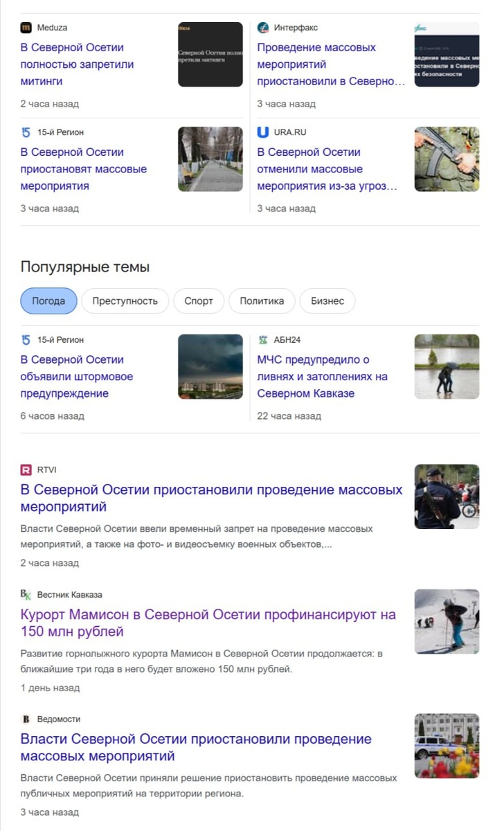Switch to the Политика topic chip
The width and height of the screenshot is (504, 831).
pos(262,301)
